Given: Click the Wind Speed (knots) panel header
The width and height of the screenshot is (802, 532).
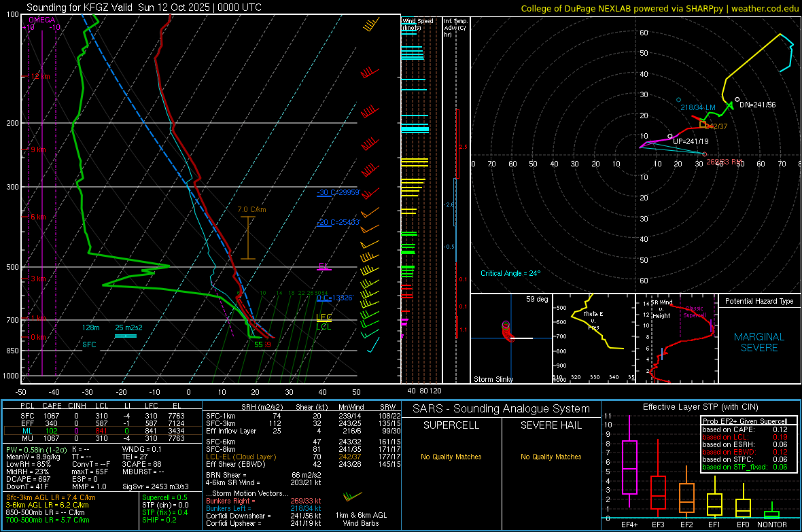Looking at the screenshot, I should click(418, 24).
